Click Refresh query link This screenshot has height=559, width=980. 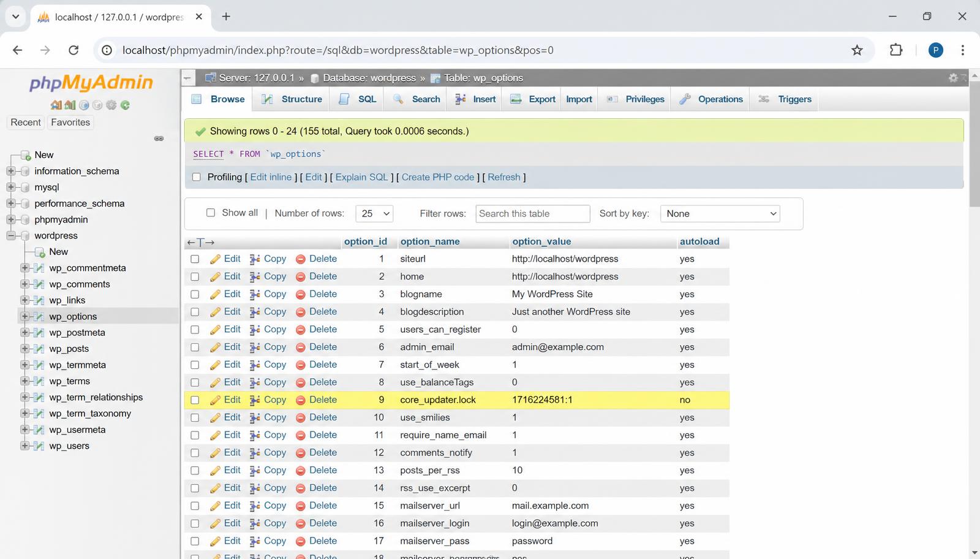click(x=503, y=177)
